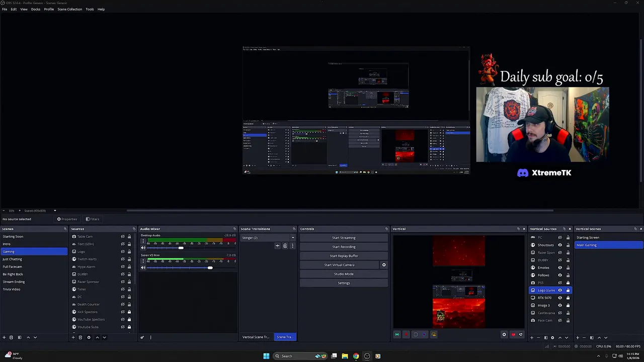The height and width of the screenshot is (362, 644).
Task: Open Virtual Camera configuration gear
Action: coord(384,265)
